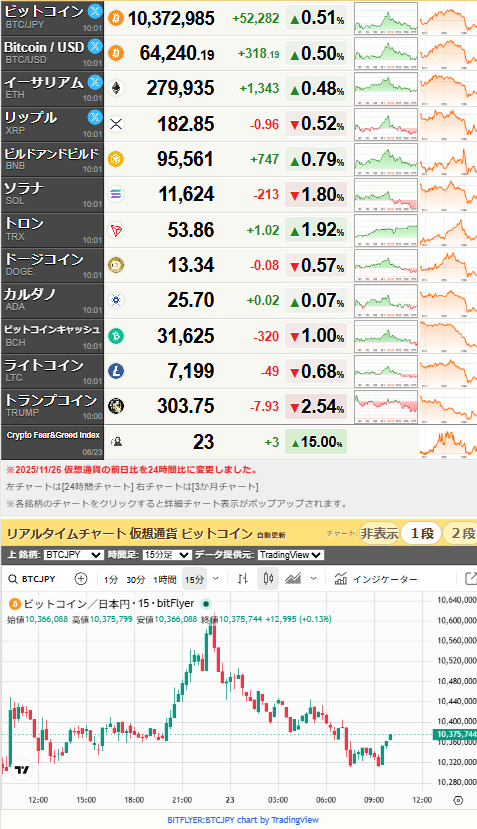
Task: Click the Bitcoin logo icon in BTC/JPY row
Action: click(116, 19)
